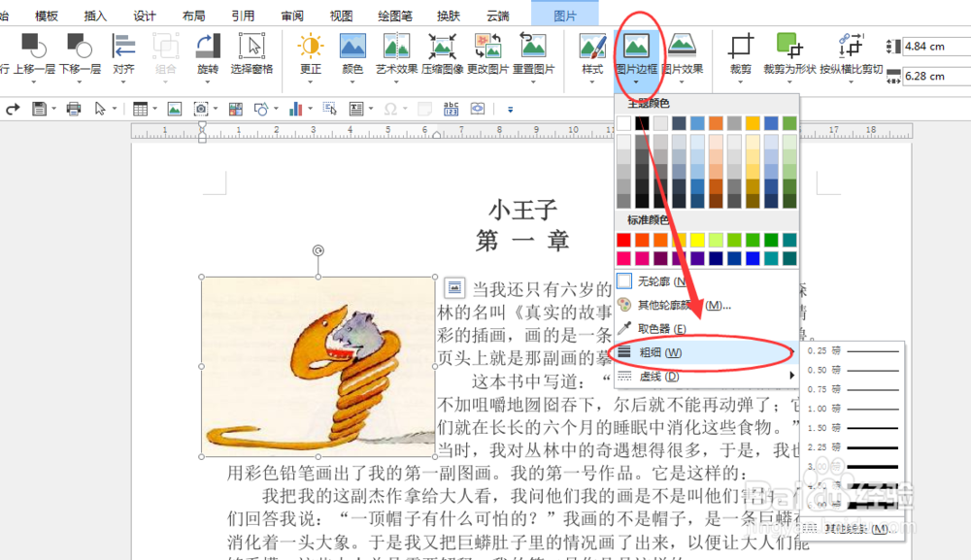Pick the orange theme color swatch
This screenshot has width=971, height=560.
pyautogui.click(x=716, y=122)
